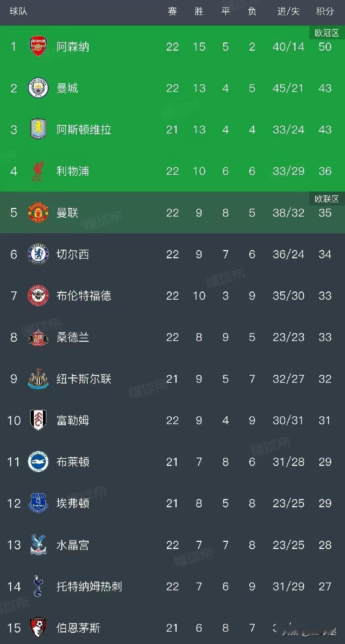Screen dimensions: 345x644
Task: Open the Manchester United crest
Action: pos(38,213)
